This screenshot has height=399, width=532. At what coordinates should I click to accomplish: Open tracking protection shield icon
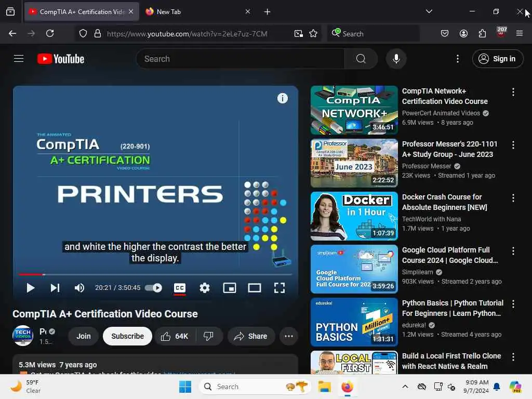[x=83, y=34]
